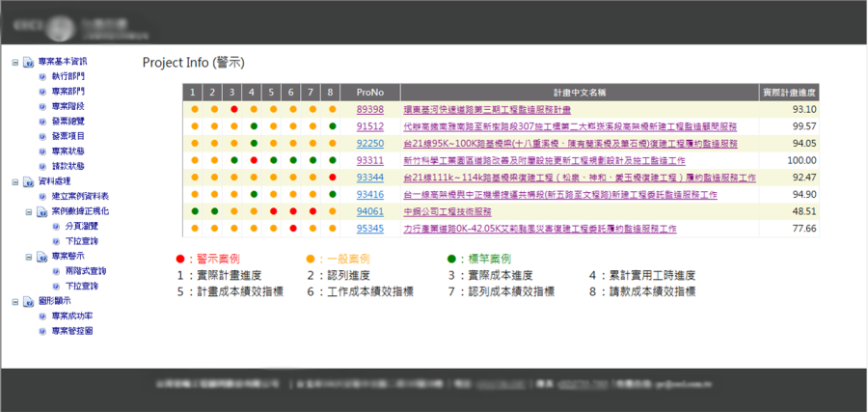Click the icon beside 專案成功率
This screenshot has height=412, width=868.
tap(42, 316)
